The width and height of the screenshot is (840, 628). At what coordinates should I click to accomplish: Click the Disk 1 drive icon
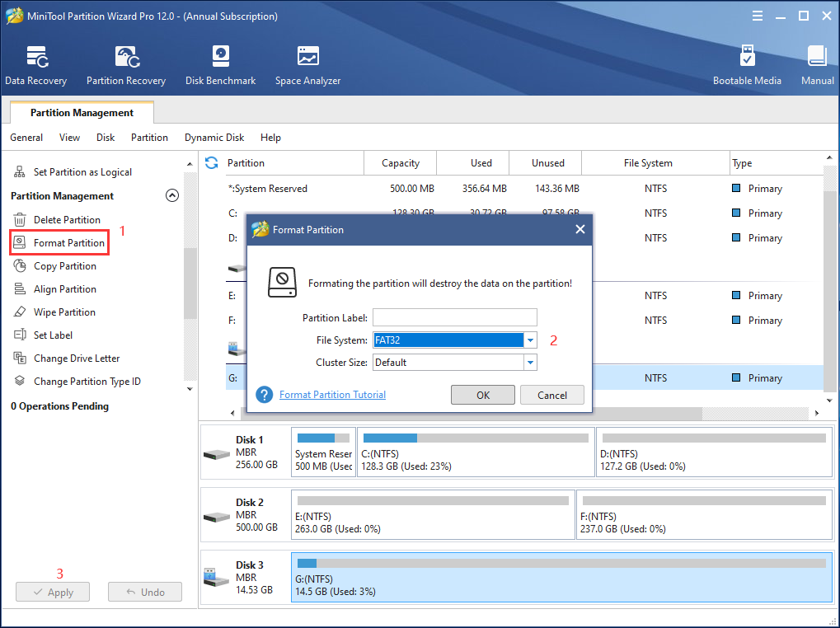coord(217,455)
